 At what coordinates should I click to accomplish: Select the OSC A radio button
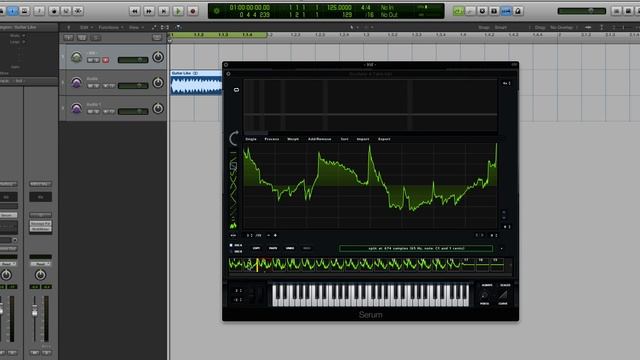click(231, 245)
